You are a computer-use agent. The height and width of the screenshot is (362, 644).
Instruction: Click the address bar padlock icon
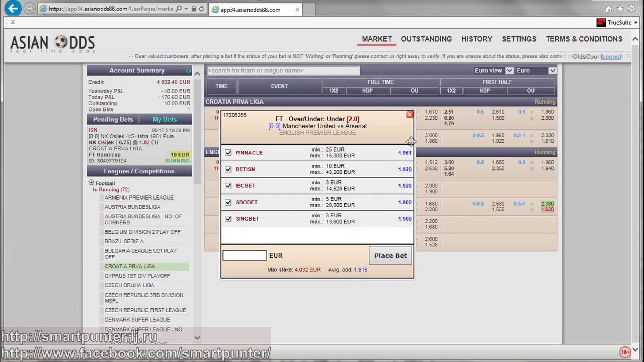pos(194,9)
